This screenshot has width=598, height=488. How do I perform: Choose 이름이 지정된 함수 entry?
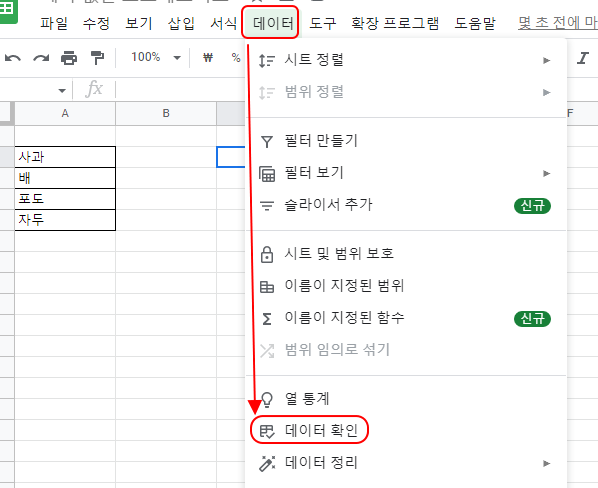(406, 319)
